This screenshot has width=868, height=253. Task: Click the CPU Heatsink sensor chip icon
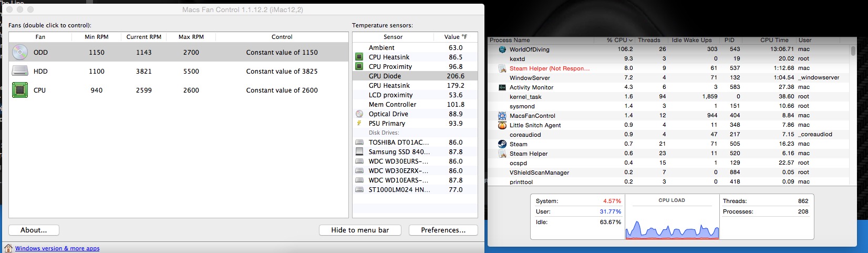coord(359,57)
